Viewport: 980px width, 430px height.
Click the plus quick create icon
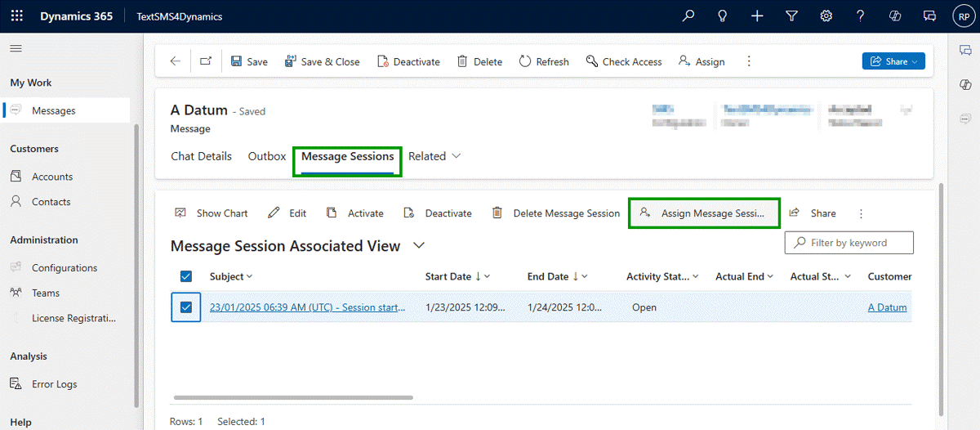pyautogui.click(x=757, y=16)
